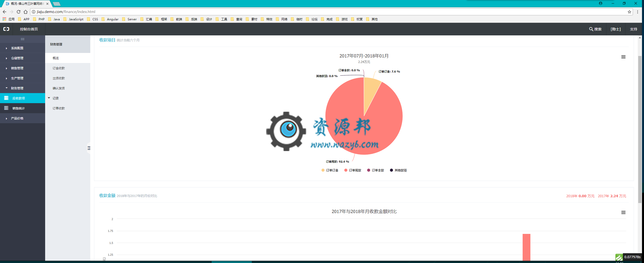Screen dimensions: 644x263
Task: Open the APP bookmark folder
Action: [x=24, y=19]
